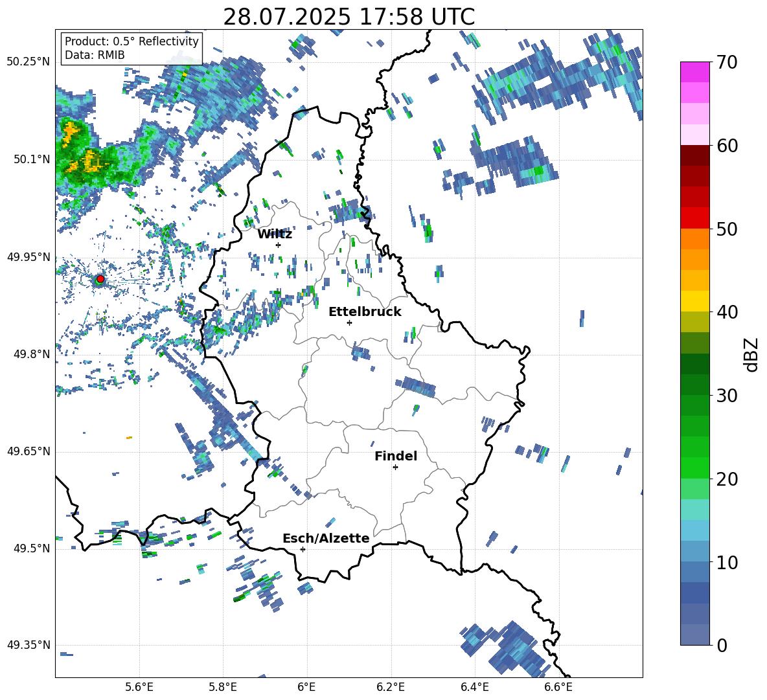Click the red radar location marker
The width and height of the screenshot is (767, 700).
coord(100,279)
